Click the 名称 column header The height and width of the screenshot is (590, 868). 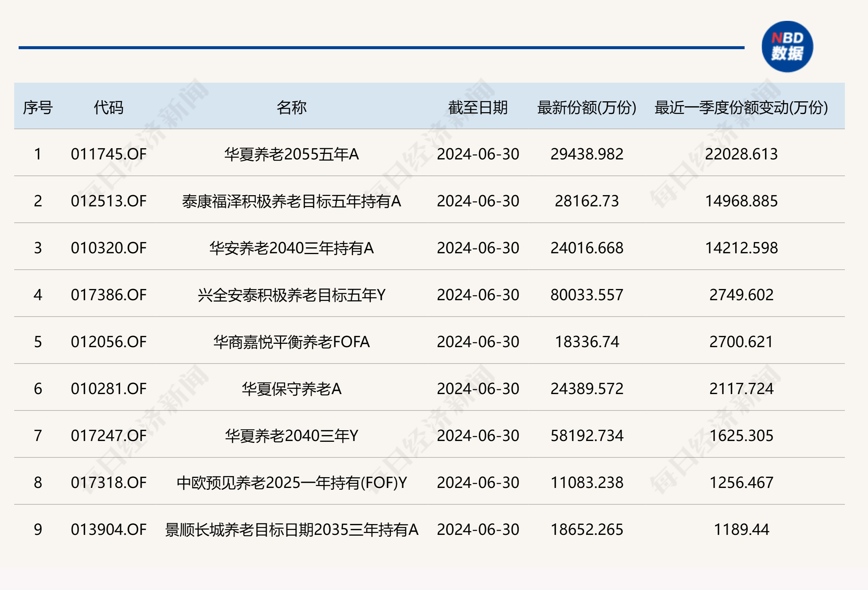click(291, 108)
